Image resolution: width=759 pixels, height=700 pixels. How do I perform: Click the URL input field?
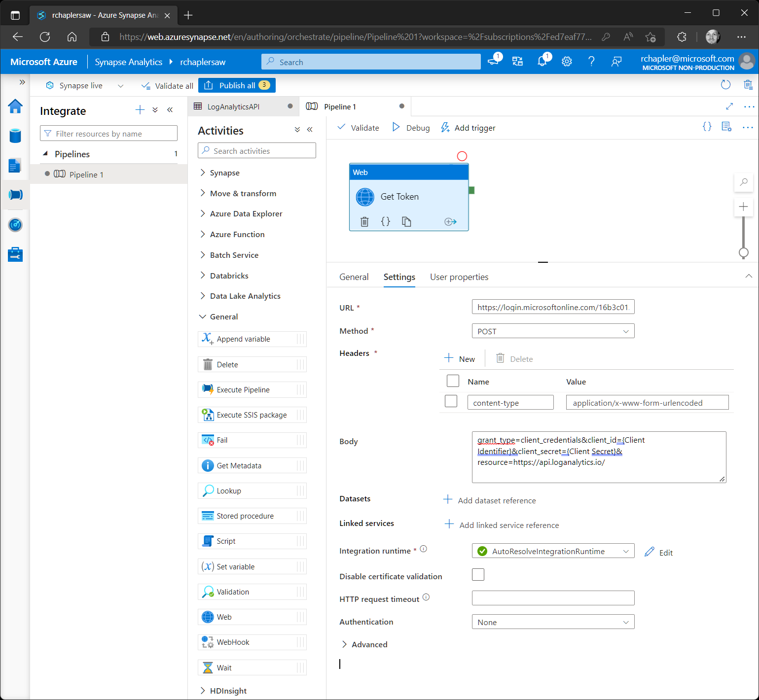[553, 307]
